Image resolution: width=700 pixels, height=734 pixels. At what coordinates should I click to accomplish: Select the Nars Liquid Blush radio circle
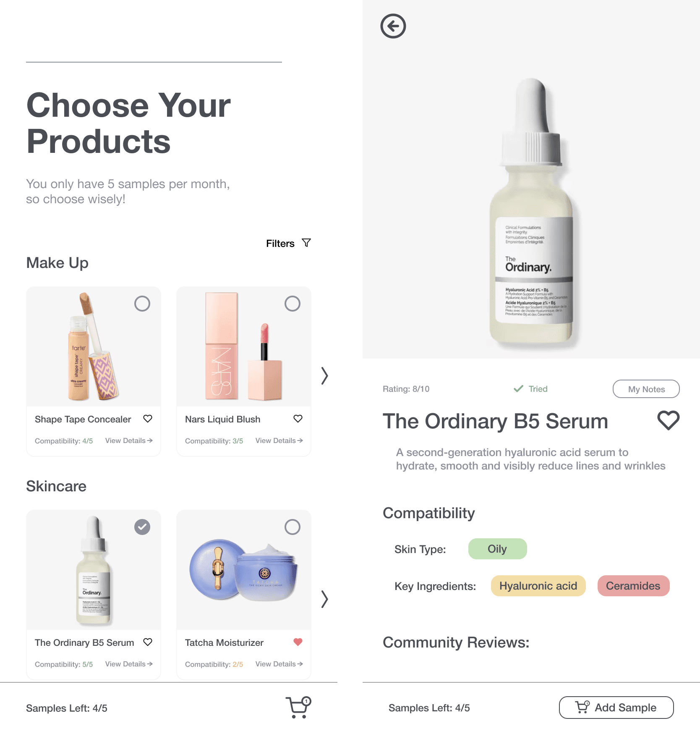pos(293,304)
